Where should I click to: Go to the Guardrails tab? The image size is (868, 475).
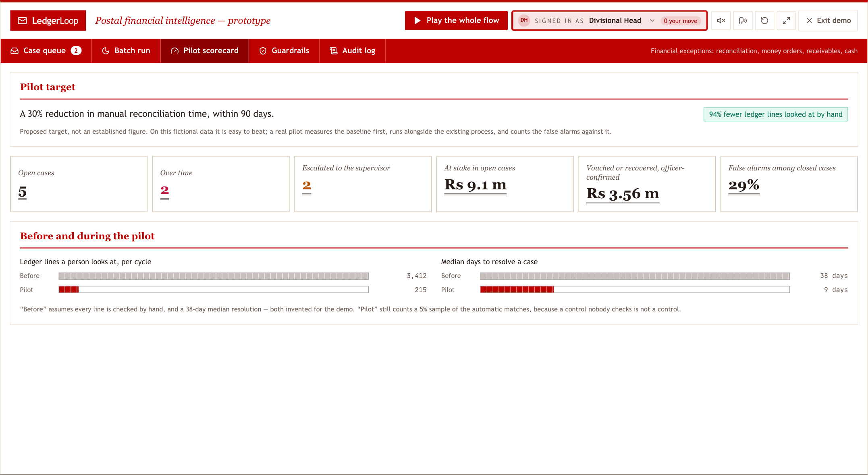coord(284,51)
